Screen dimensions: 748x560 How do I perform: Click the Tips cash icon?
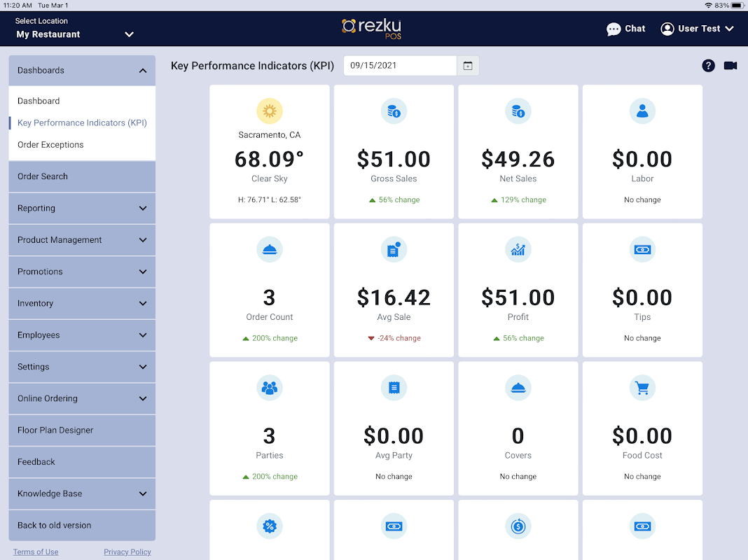(642, 249)
